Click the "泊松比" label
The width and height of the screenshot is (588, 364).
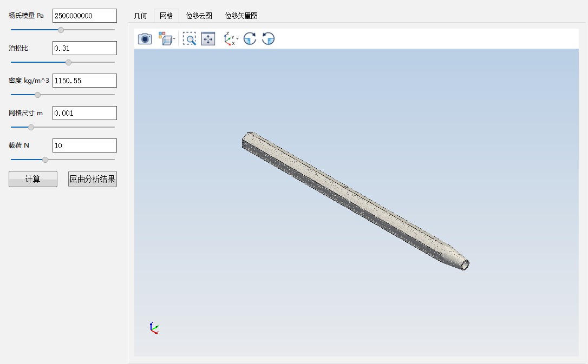tap(18, 48)
